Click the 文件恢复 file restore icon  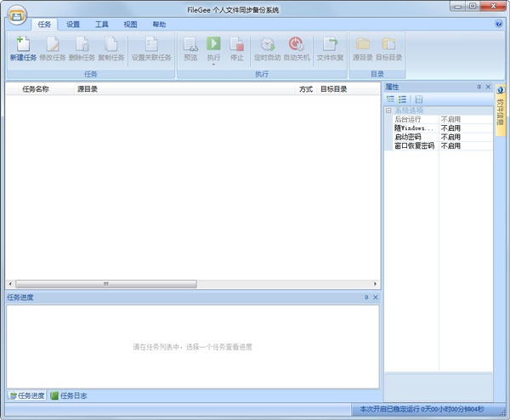pos(330,48)
